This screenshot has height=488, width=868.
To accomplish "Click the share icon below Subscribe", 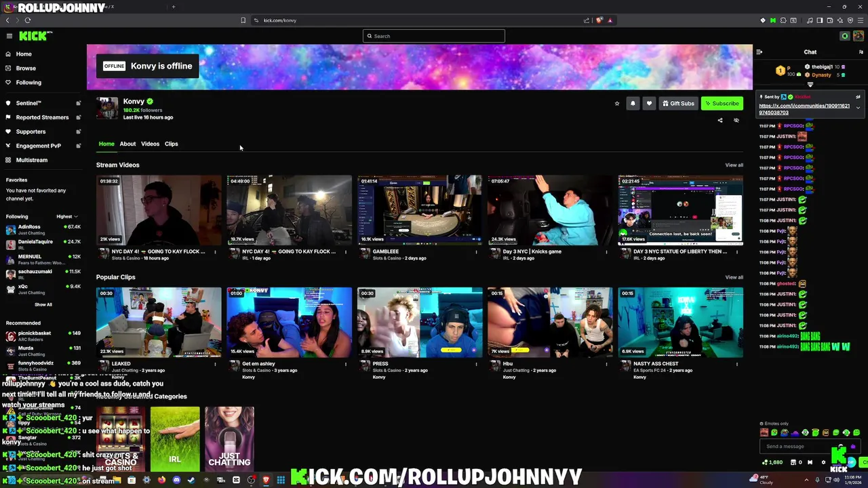I will click(x=720, y=121).
